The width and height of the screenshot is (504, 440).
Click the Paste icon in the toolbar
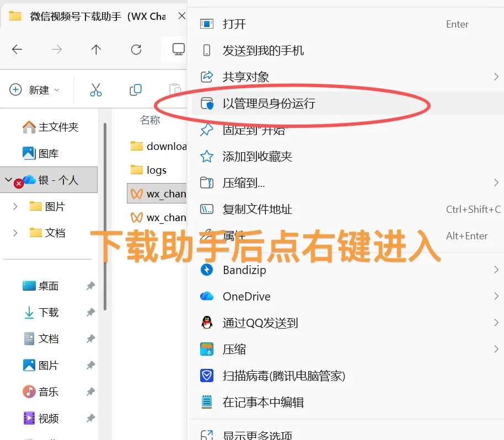174,89
